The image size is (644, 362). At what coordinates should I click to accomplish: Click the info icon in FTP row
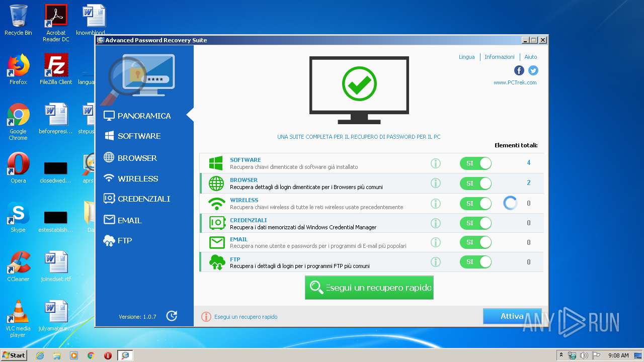click(x=436, y=262)
